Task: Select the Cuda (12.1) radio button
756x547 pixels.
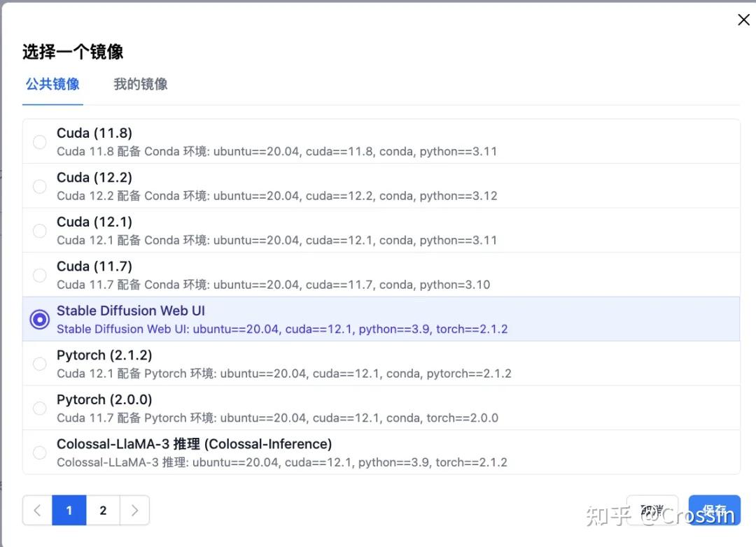Action: pos(39,230)
